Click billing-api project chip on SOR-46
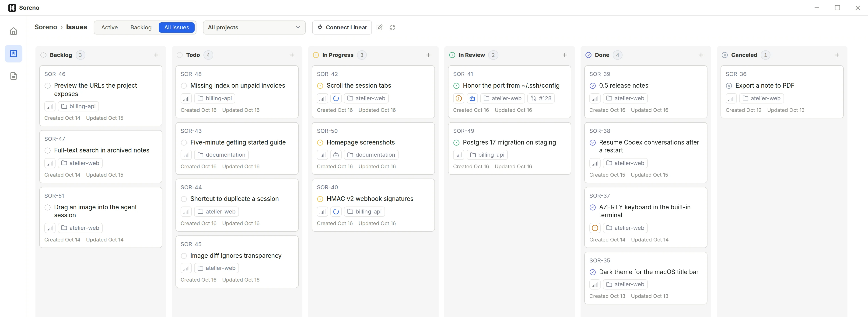868x317 pixels. [78, 106]
